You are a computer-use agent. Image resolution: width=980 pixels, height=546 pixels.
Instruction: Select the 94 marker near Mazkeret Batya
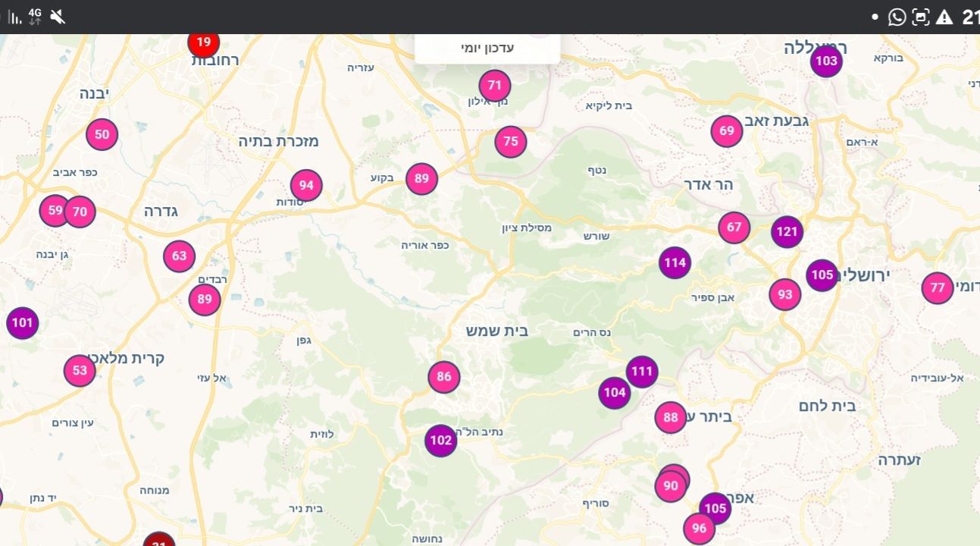point(306,186)
